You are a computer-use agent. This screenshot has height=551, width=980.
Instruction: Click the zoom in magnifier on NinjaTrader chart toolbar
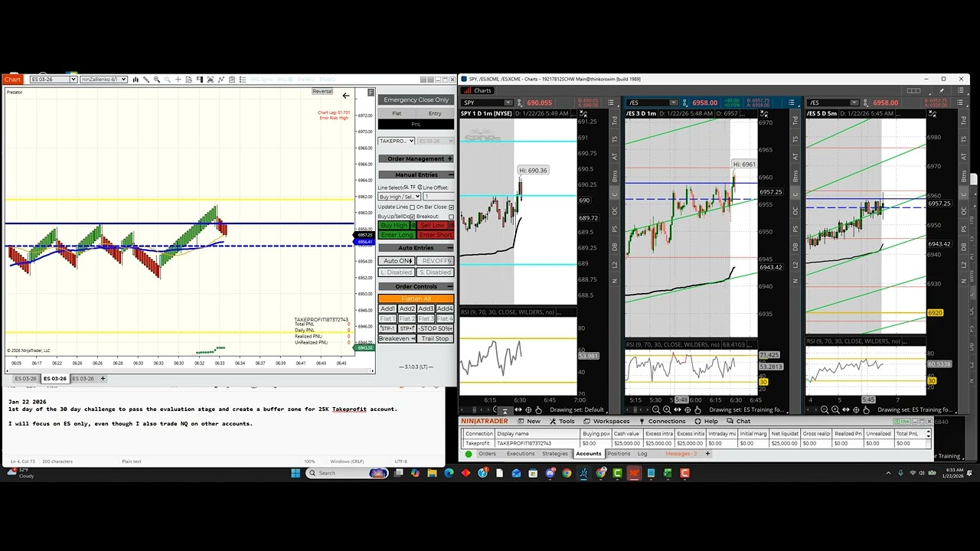pos(157,79)
